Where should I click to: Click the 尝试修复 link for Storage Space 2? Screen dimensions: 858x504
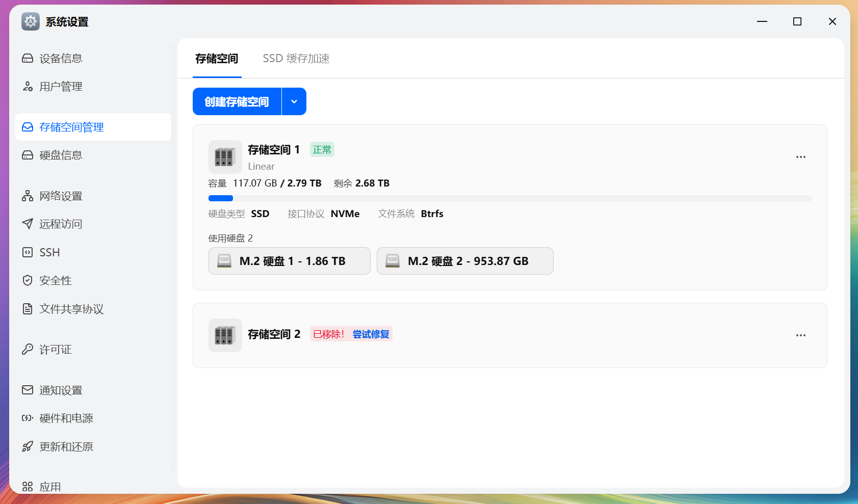(x=371, y=334)
